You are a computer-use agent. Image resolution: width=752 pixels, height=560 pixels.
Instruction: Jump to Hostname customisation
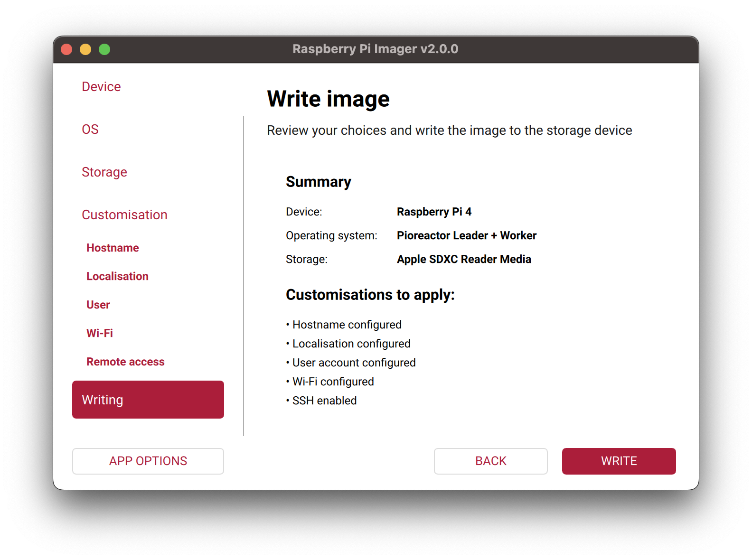[x=113, y=248]
